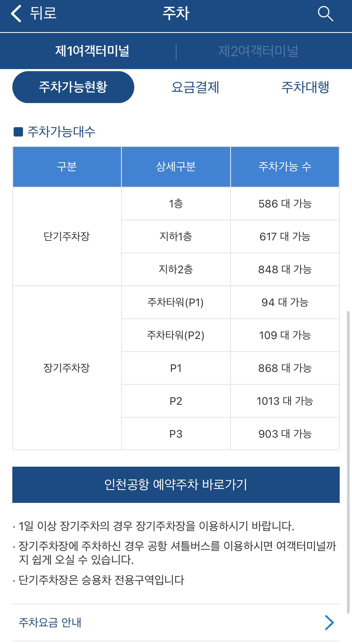This screenshot has width=352, height=644.
Task: Select the 단기주차장 category cell
Action: [x=67, y=236]
